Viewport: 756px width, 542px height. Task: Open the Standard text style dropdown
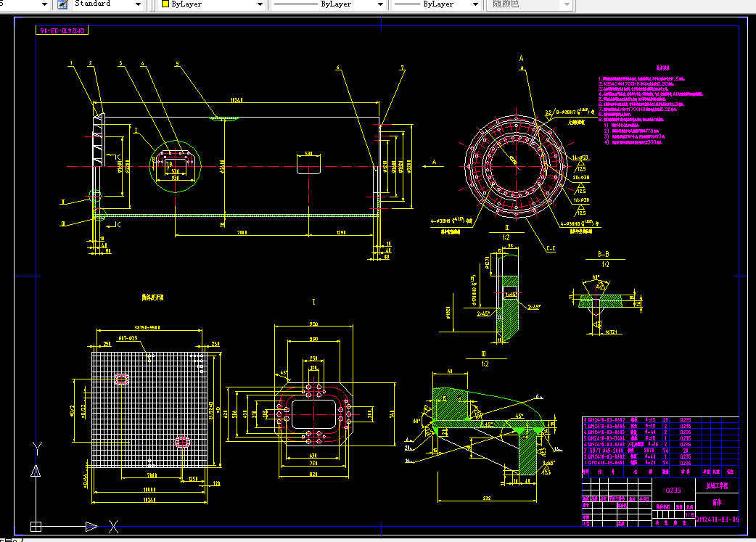pyautogui.click(x=108, y=4)
